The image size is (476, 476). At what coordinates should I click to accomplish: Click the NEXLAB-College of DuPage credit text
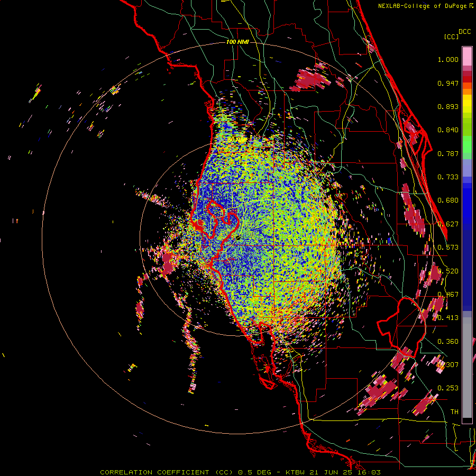pos(425,6)
